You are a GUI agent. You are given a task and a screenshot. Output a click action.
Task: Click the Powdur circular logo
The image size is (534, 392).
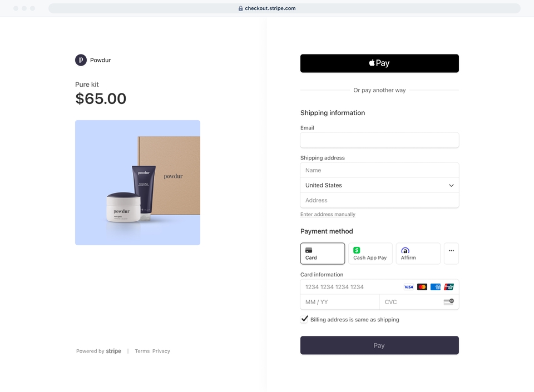click(x=81, y=59)
